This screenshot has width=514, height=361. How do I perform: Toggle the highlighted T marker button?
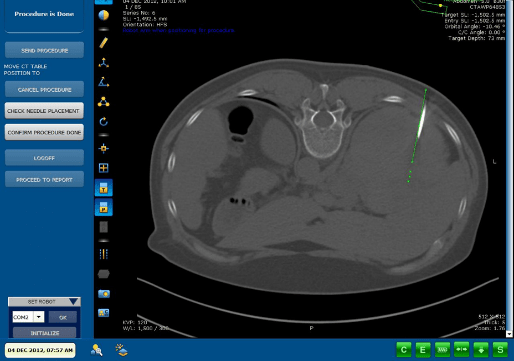point(104,188)
